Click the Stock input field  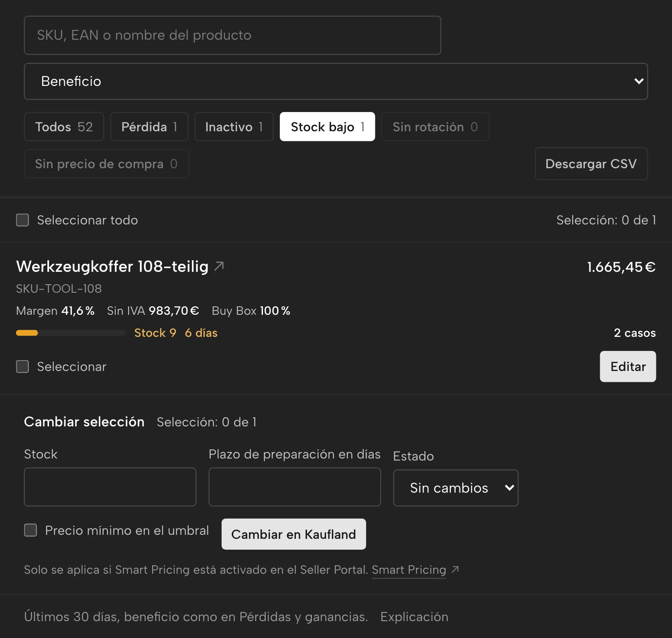110,487
